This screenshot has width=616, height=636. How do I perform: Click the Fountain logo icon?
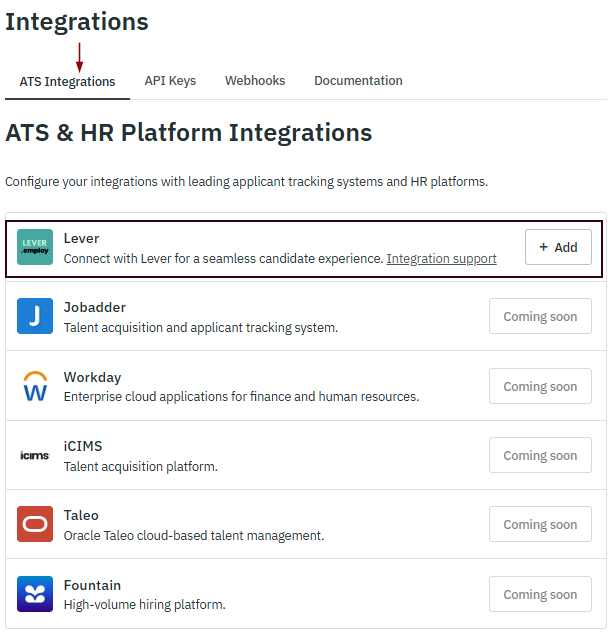pyautogui.click(x=35, y=594)
